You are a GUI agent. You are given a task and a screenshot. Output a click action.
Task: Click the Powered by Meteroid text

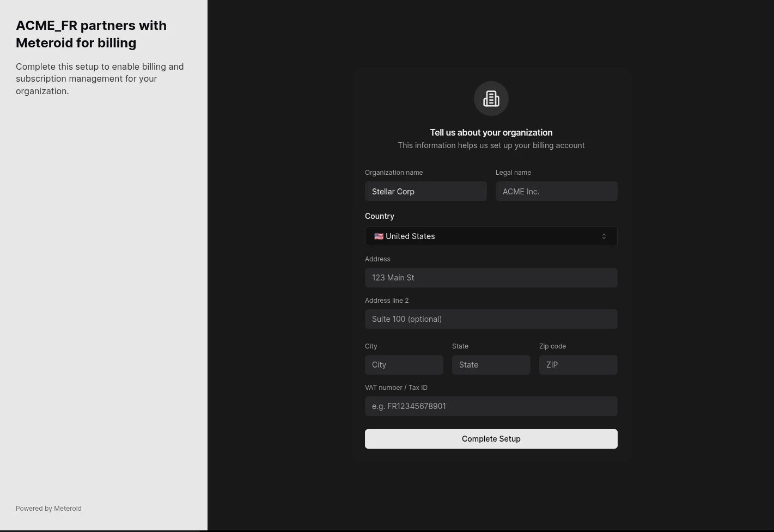click(x=48, y=509)
